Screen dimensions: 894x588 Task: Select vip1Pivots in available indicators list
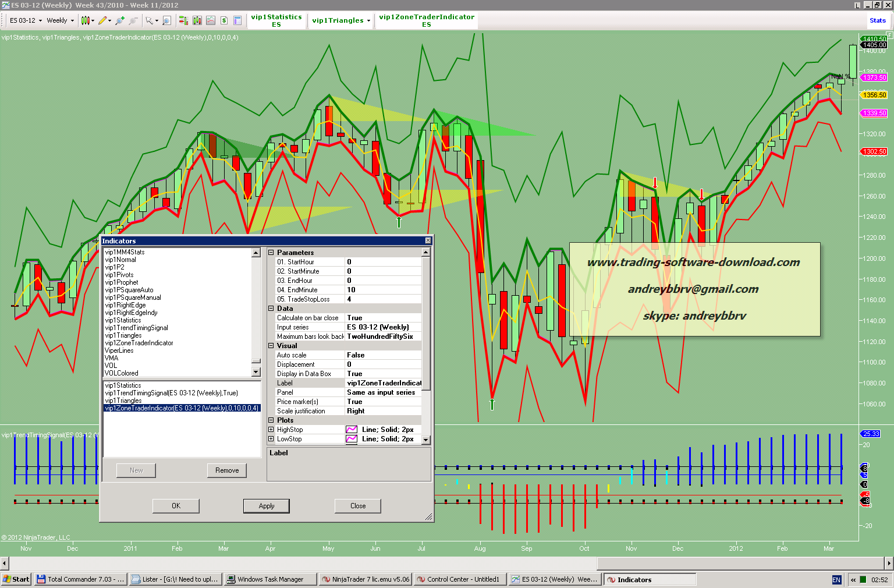click(119, 275)
